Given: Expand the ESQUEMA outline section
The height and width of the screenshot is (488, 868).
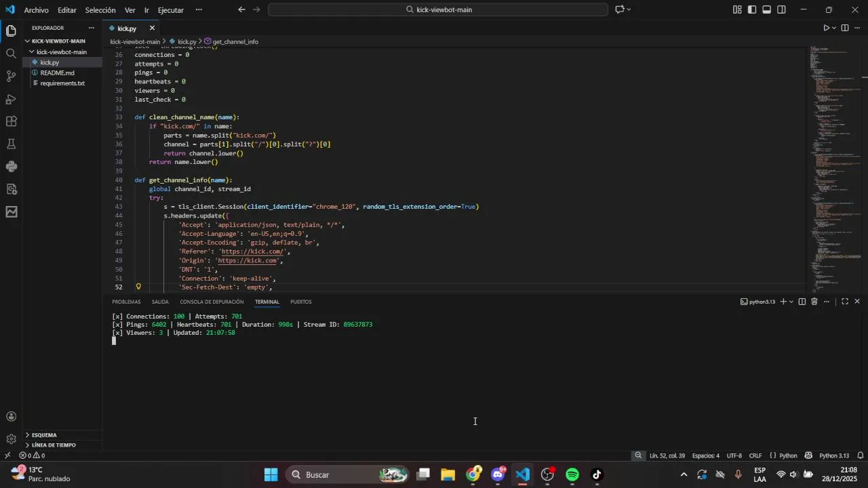Looking at the screenshot, I should coord(62,435).
